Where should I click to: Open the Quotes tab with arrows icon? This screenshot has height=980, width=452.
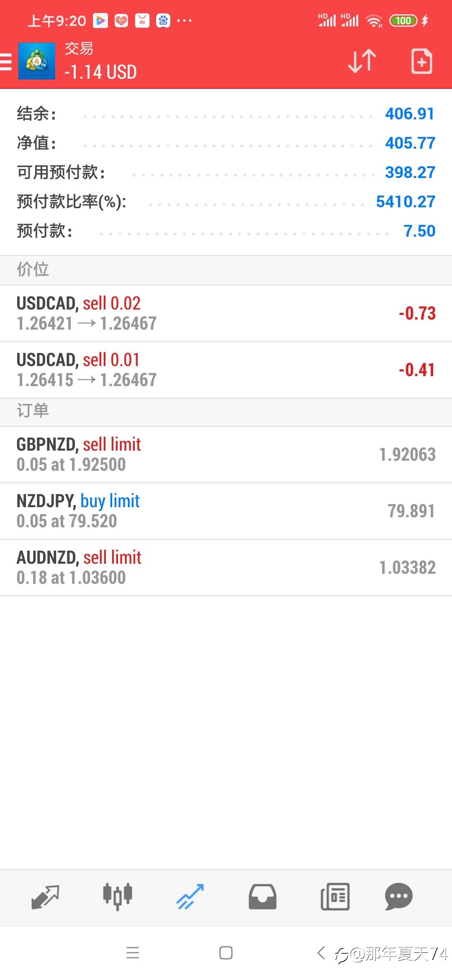45,897
